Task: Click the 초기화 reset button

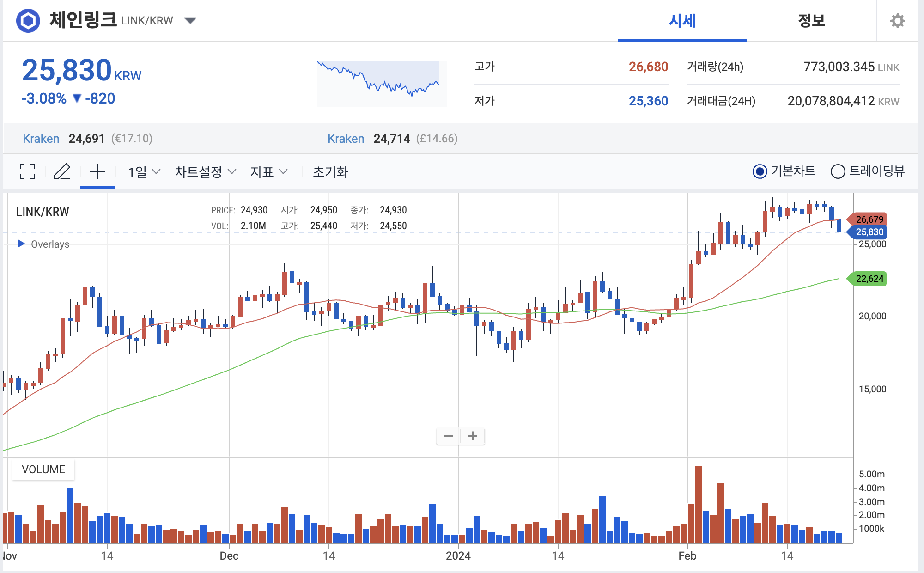Action: pyautogui.click(x=330, y=172)
